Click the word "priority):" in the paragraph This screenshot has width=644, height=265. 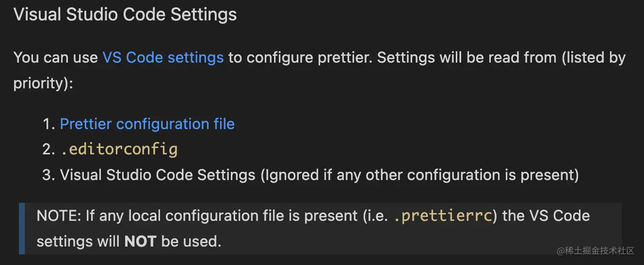coord(43,83)
